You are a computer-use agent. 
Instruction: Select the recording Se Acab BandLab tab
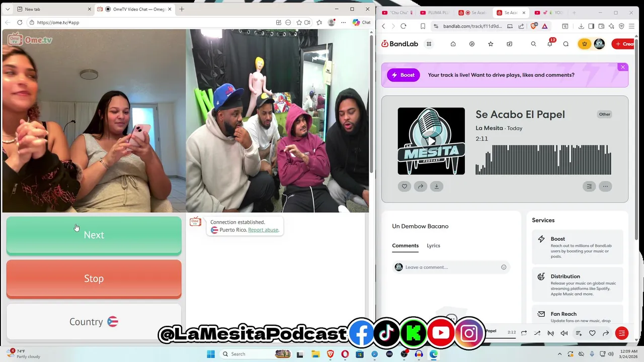click(473, 13)
